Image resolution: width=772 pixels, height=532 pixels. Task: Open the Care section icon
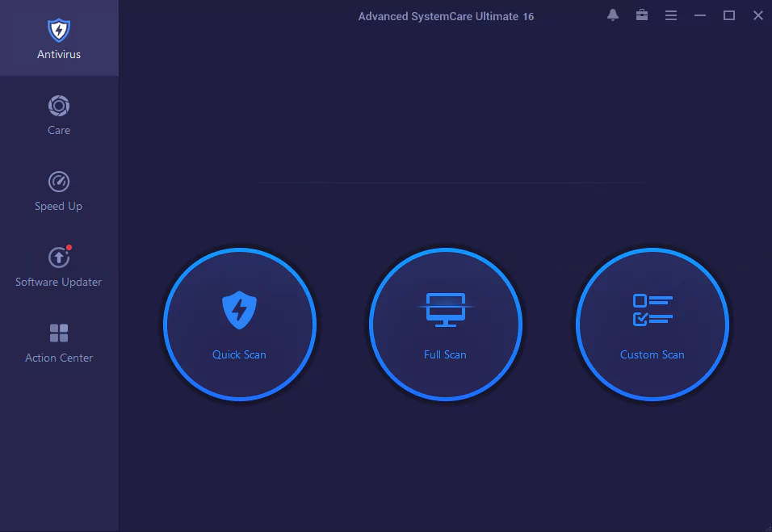coord(58,106)
